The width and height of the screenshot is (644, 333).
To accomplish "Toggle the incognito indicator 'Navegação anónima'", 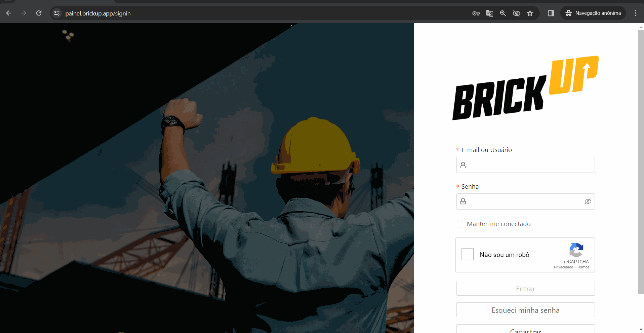I will (593, 13).
